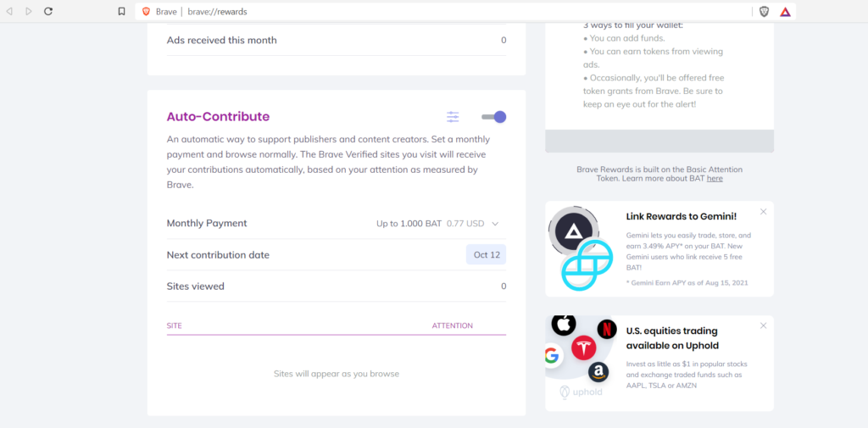Reload the Brave Rewards page
Screen dimensions: 868x428
click(48, 11)
